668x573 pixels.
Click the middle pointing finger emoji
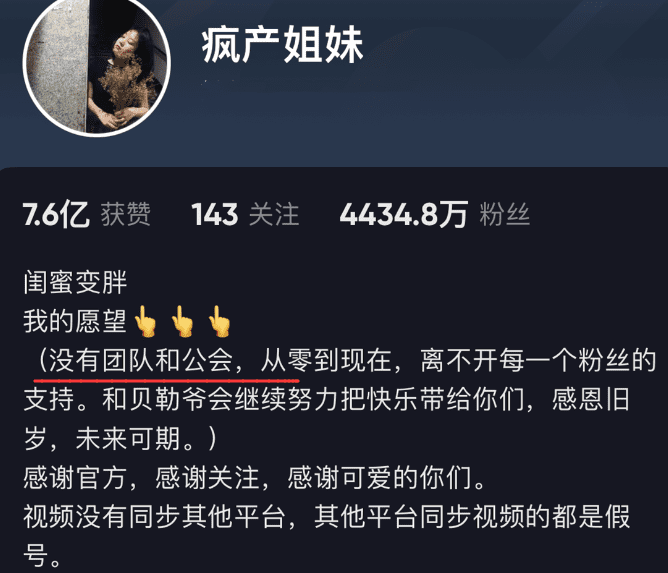(x=182, y=321)
